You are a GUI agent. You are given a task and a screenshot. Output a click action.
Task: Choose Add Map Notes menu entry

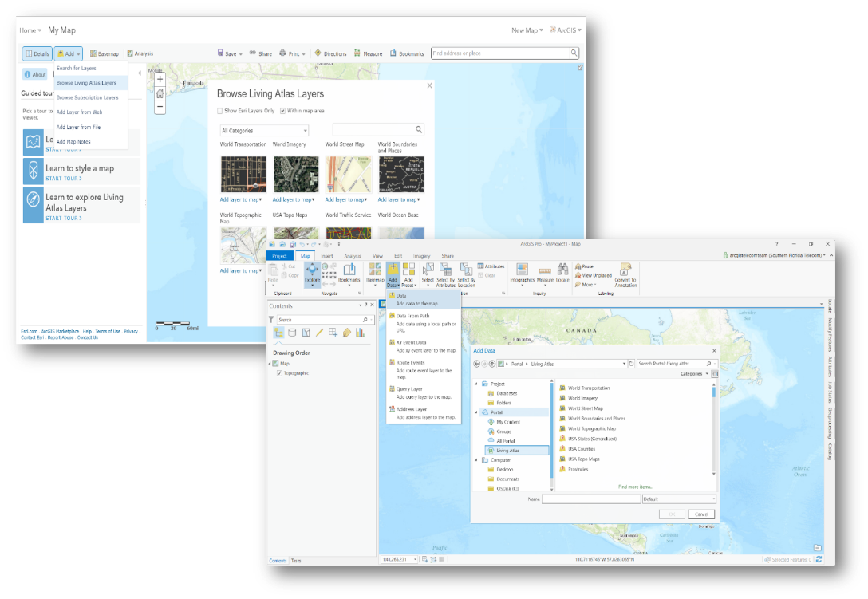click(91, 142)
